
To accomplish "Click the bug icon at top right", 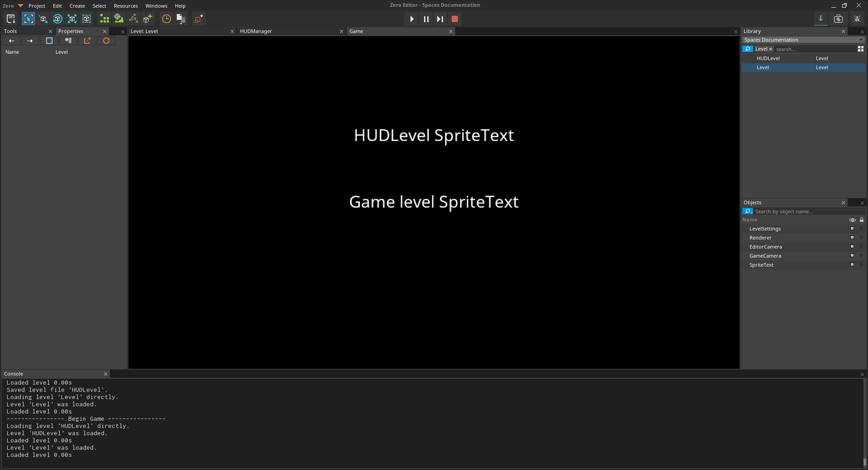I will click(857, 19).
